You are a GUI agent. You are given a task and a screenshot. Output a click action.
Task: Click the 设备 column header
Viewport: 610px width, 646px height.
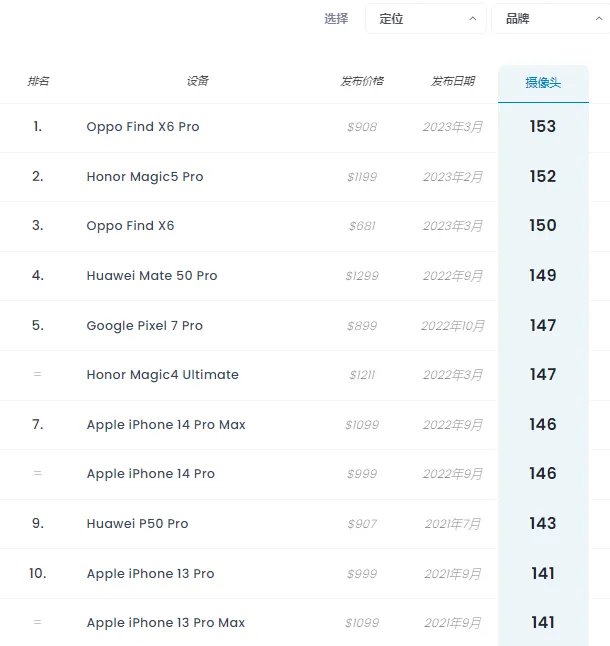198,81
